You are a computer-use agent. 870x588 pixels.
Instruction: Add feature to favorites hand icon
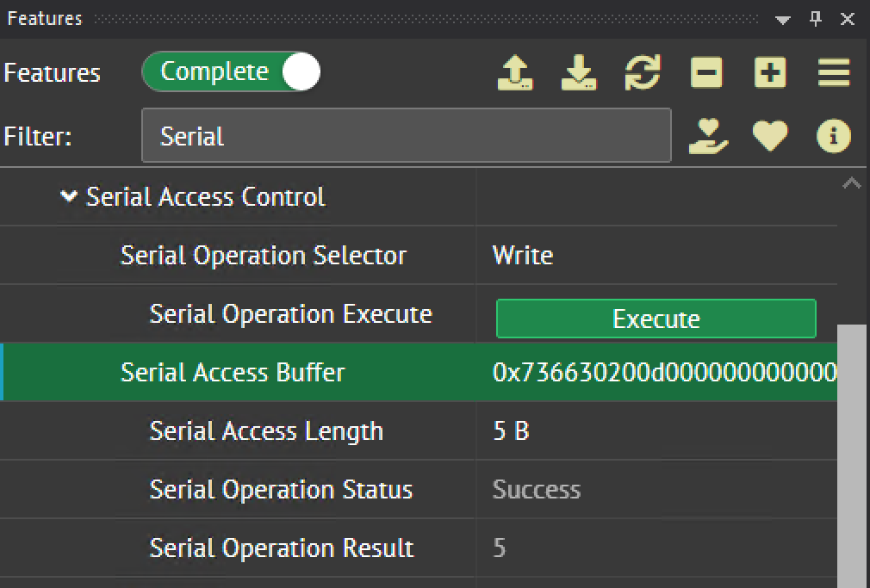coord(708,136)
